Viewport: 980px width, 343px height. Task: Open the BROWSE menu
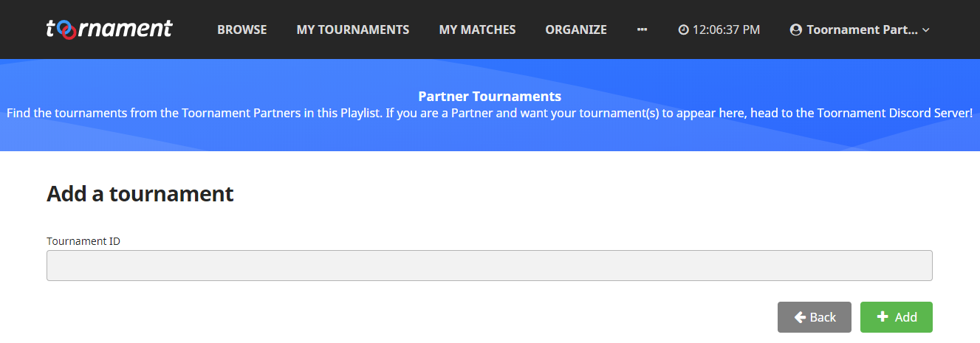[242, 30]
